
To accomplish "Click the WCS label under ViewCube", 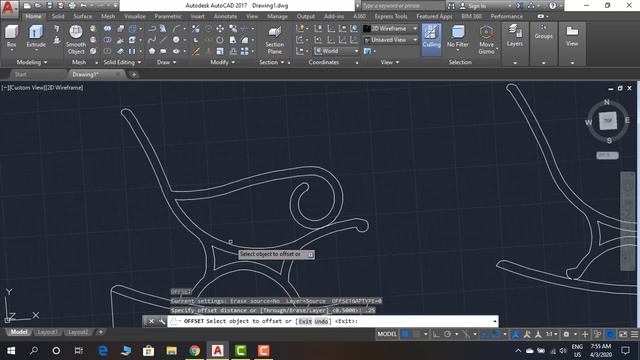I will coord(607,156).
